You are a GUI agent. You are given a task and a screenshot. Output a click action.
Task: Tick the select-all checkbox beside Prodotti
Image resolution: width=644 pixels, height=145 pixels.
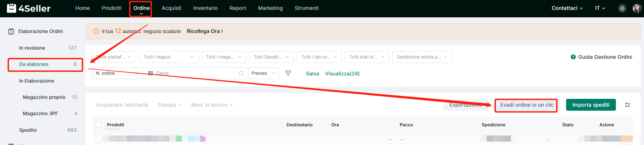coord(99,125)
